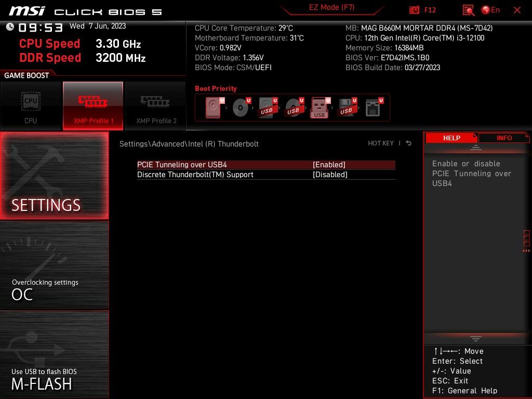Image resolution: width=532 pixels, height=399 pixels.
Task: Click the help panel scroll-down handle
Action: 476,339
